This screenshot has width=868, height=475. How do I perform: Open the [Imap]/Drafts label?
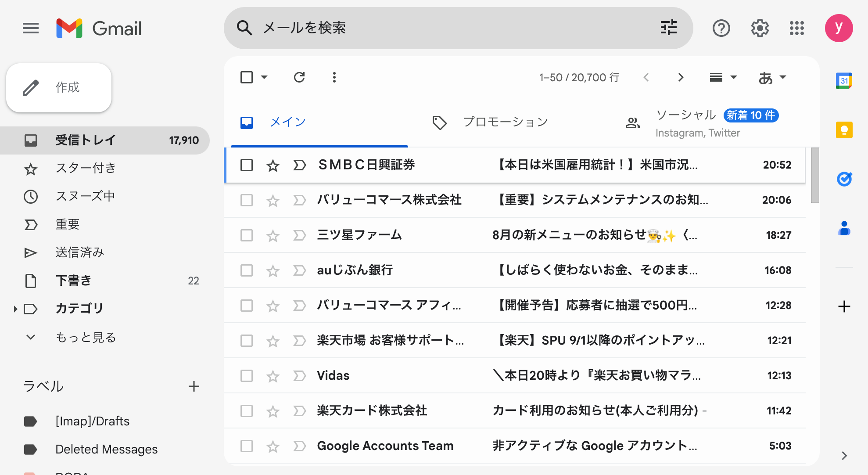(x=92, y=421)
